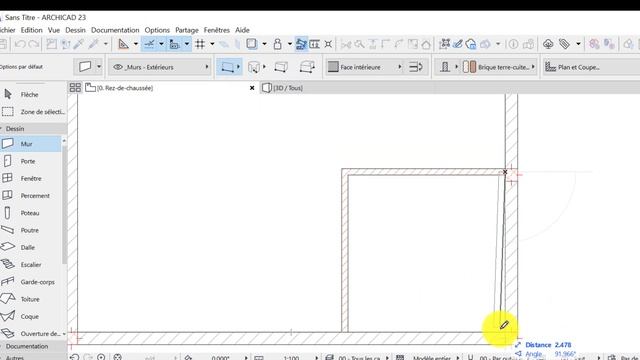This screenshot has height=360, width=640.
Task: Click the trace reference frame icon
Action: pos(252,44)
